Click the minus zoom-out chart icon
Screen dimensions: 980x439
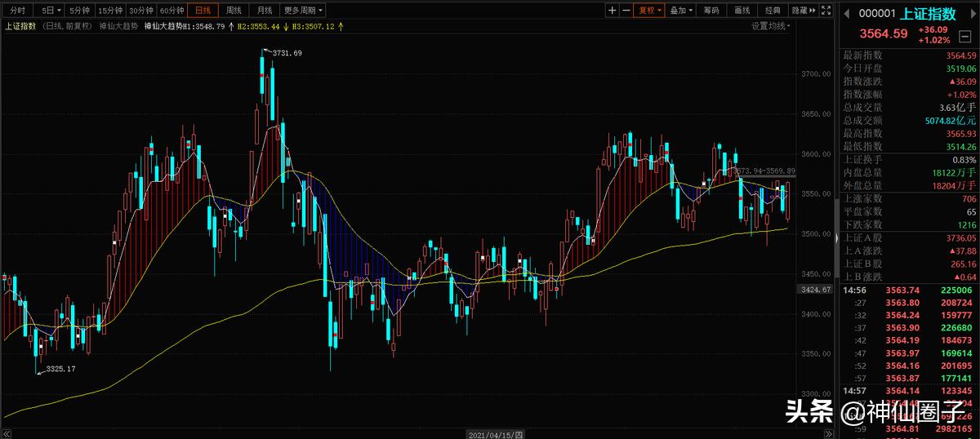(626, 11)
